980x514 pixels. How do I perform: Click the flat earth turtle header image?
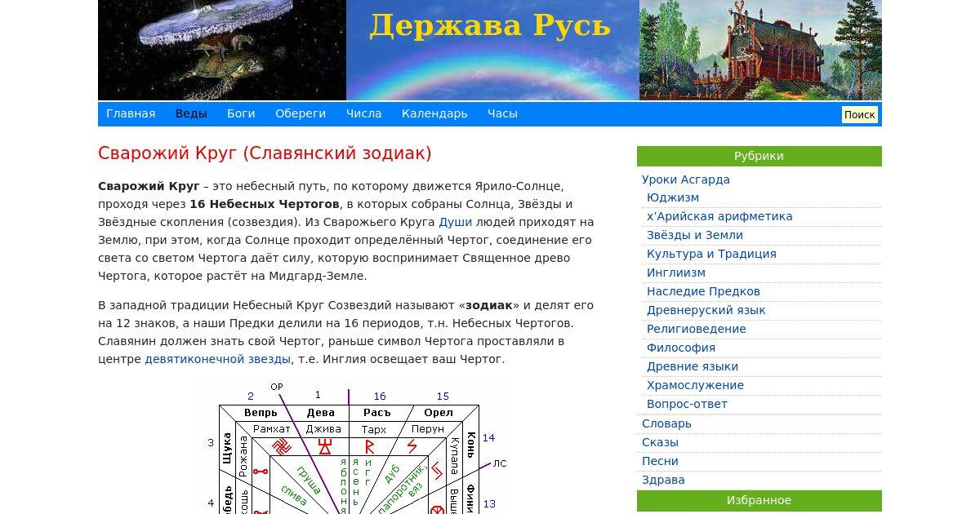tap(222, 50)
